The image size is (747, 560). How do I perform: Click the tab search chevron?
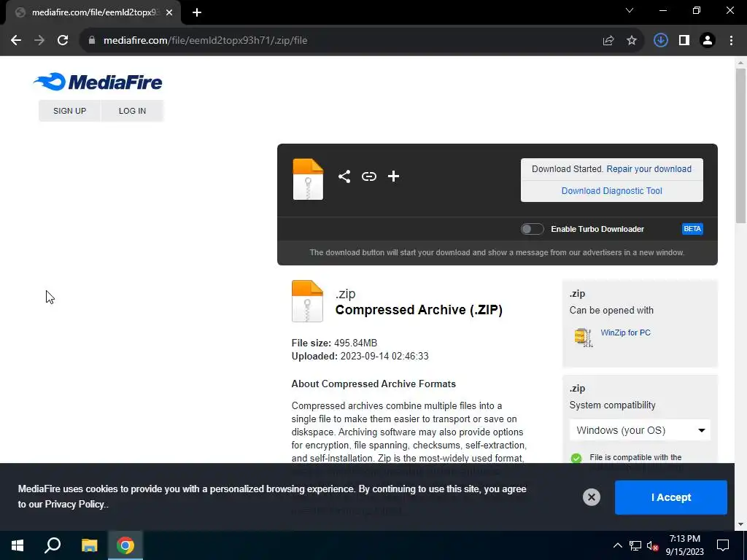pyautogui.click(x=630, y=10)
